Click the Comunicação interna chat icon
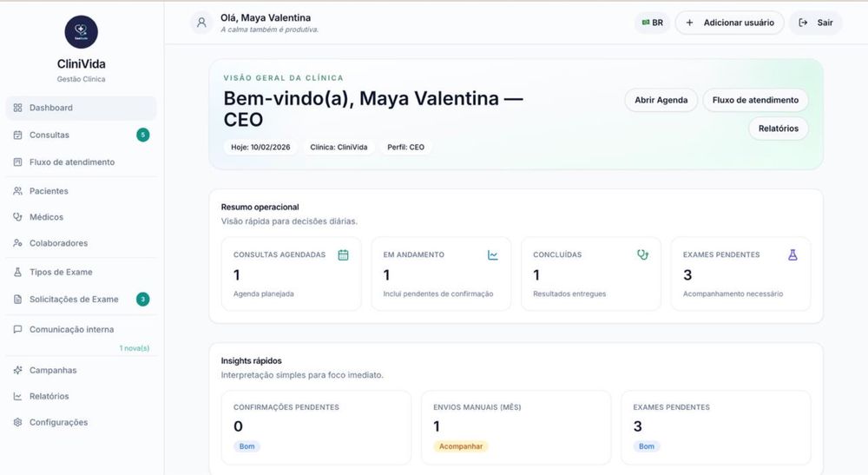The height and width of the screenshot is (475, 868). tap(17, 329)
